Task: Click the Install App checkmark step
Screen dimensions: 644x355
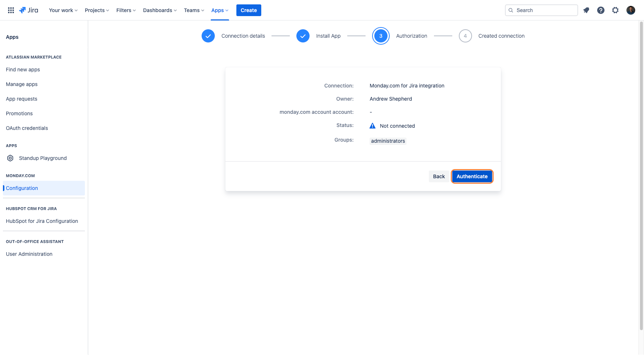Action: [x=303, y=36]
